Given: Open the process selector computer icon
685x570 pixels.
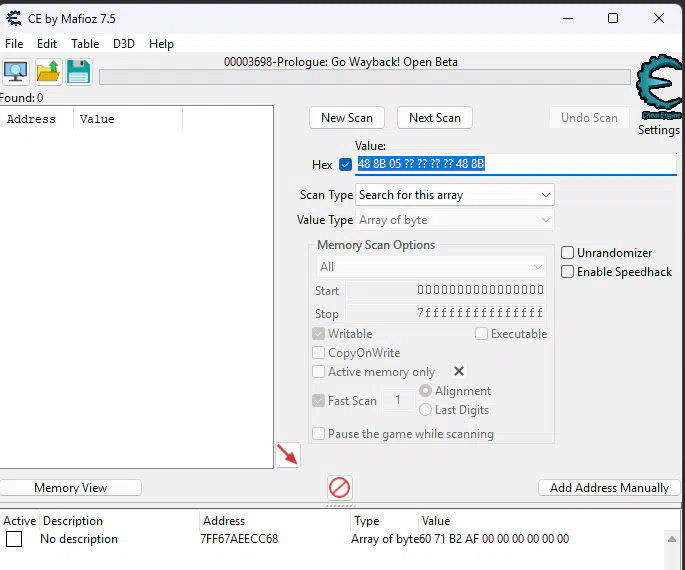Looking at the screenshot, I should 16,72.
